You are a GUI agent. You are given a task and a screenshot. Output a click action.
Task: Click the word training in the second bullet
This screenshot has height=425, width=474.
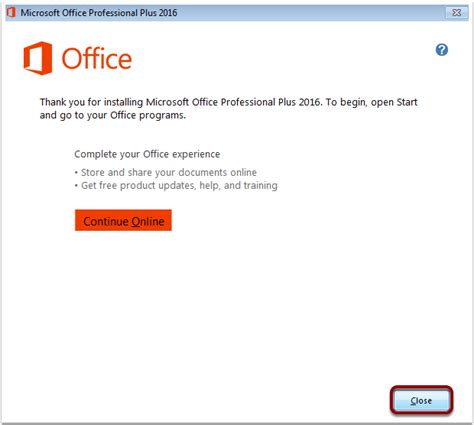click(x=261, y=186)
